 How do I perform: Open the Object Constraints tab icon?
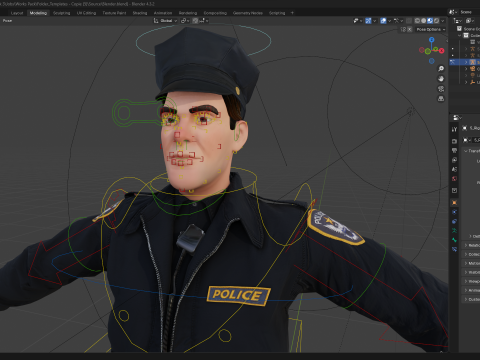pos(454,221)
